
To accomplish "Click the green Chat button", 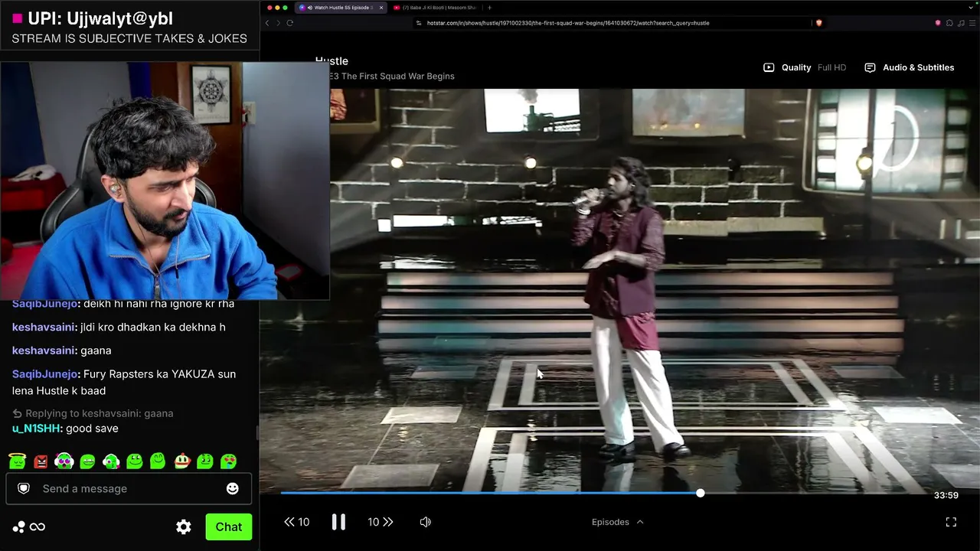I will click(229, 527).
